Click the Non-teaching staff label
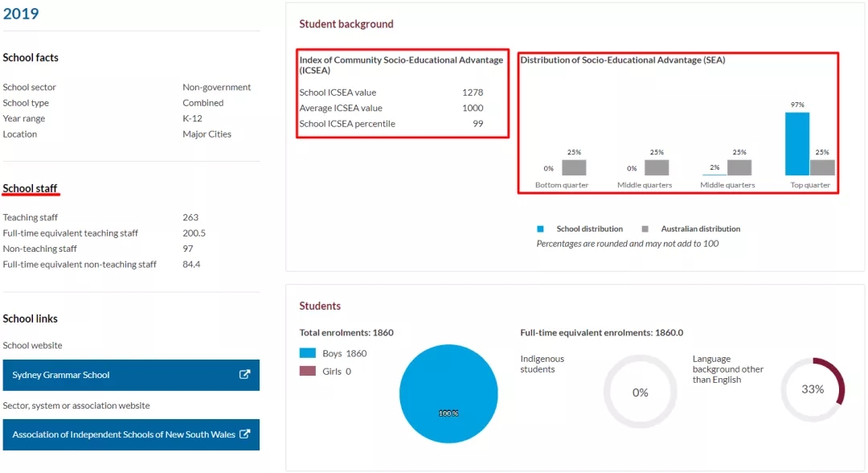The height and width of the screenshot is (473, 868). point(40,249)
